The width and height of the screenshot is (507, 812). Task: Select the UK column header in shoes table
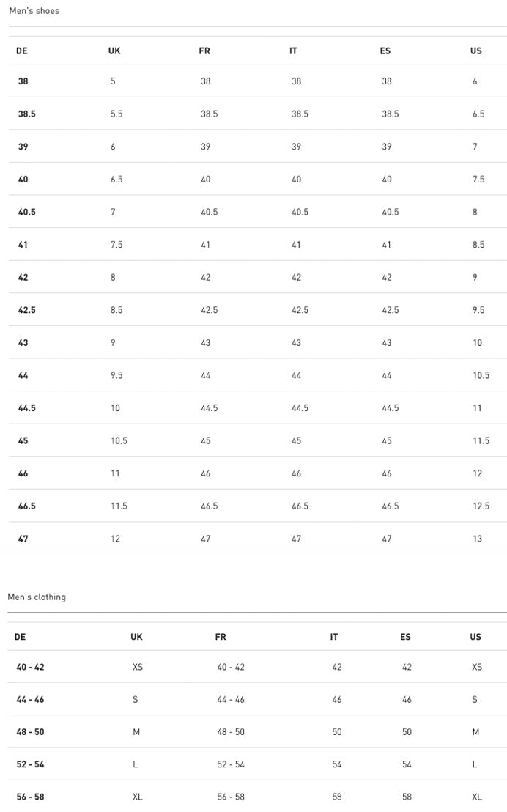tap(114, 51)
